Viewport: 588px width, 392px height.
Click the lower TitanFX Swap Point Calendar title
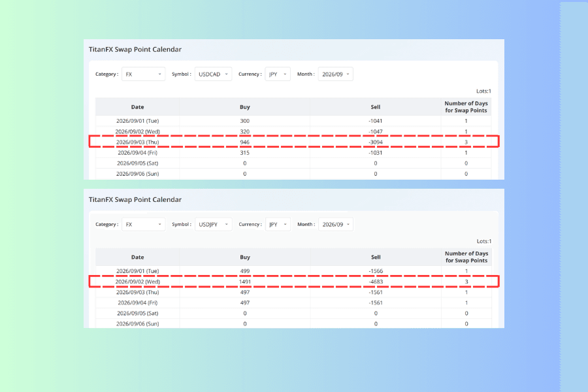[135, 199]
